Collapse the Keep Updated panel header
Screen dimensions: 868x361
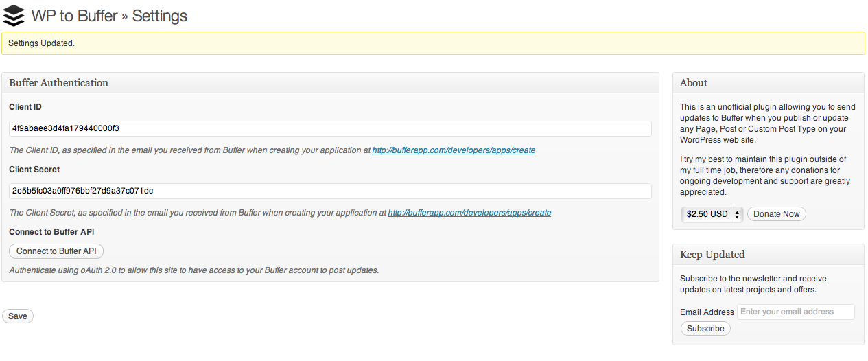768,255
